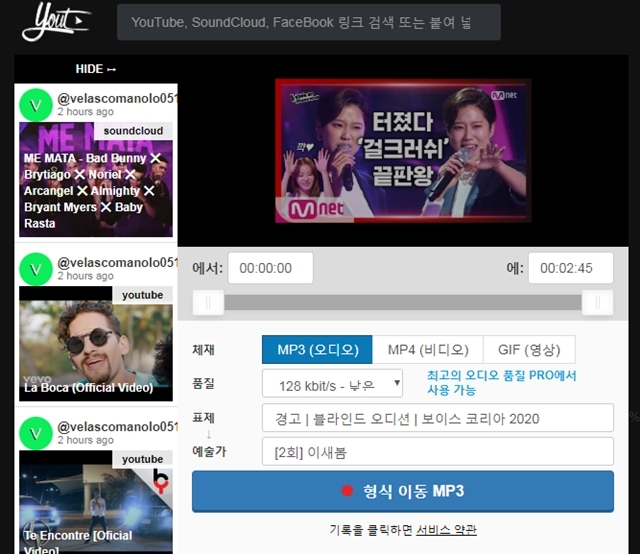
Task: Click @velascomanolo051 username above Te Encontre
Action: click(117, 427)
